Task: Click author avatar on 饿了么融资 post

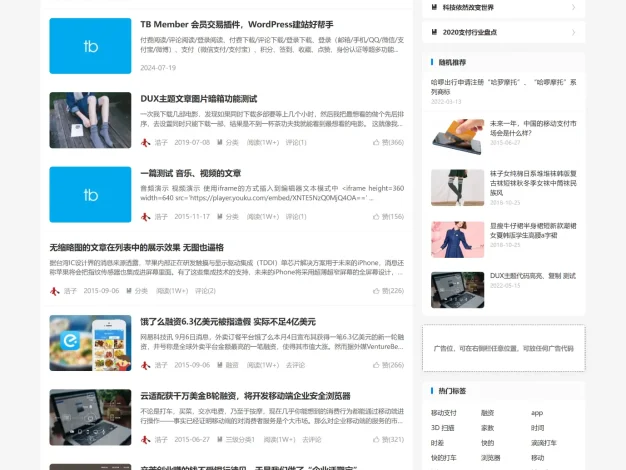Action: [145, 365]
